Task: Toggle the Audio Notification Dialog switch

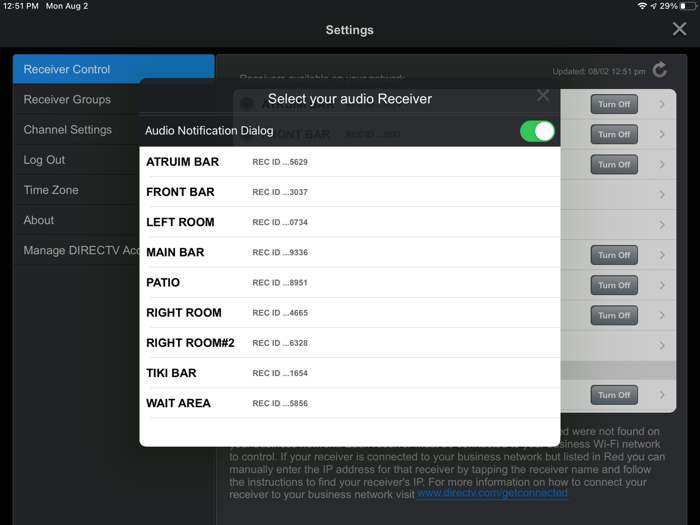Action: pyautogui.click(x=537, y=131)
